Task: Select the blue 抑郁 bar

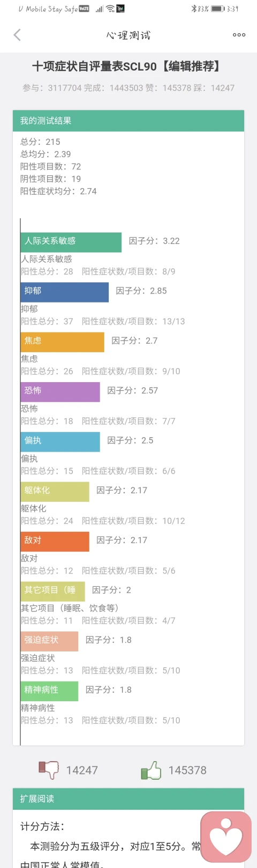Action: (65, 292)
